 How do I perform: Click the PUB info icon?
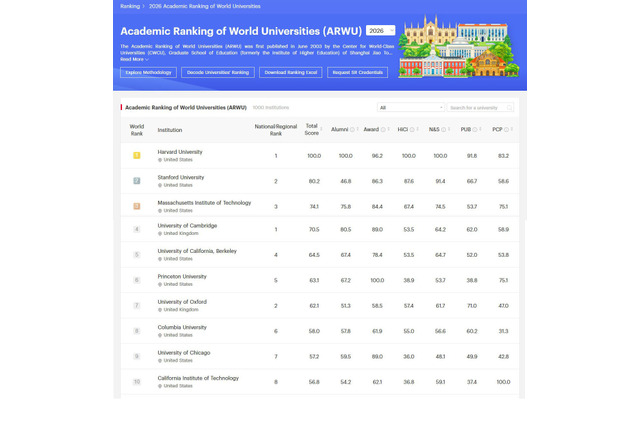pos(475,130)
